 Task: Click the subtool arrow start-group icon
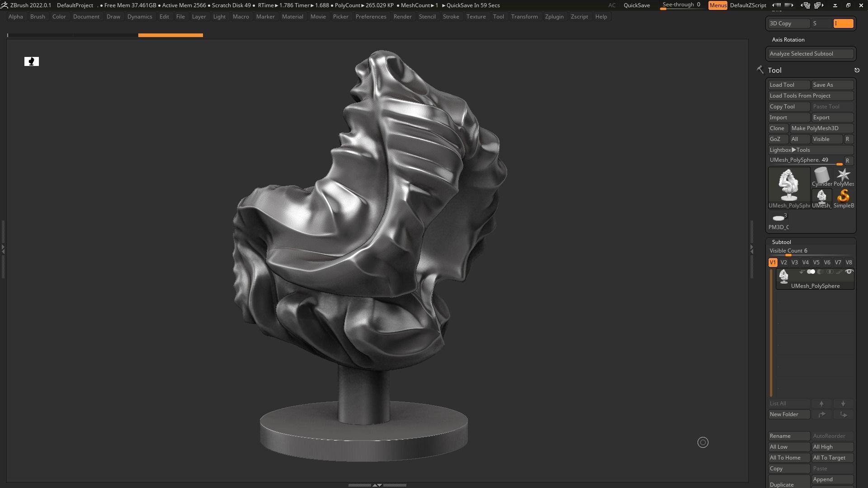pos(802,272)
